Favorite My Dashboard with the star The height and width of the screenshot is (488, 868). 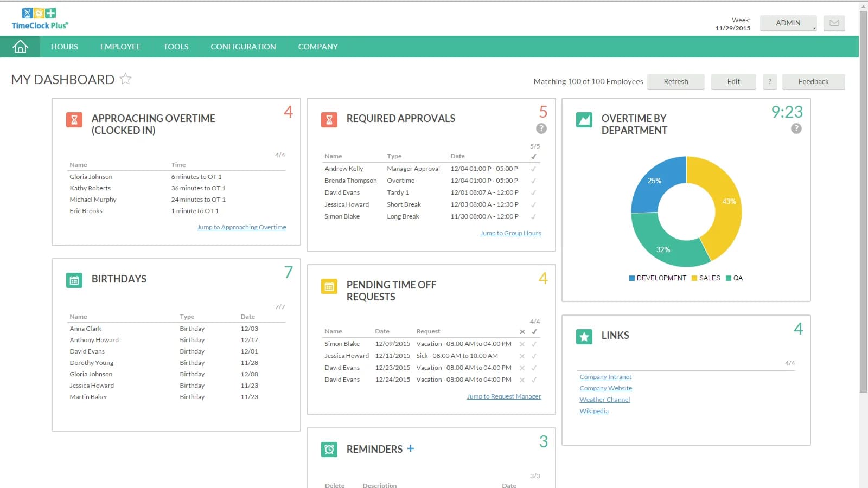(x=125, y=79)
